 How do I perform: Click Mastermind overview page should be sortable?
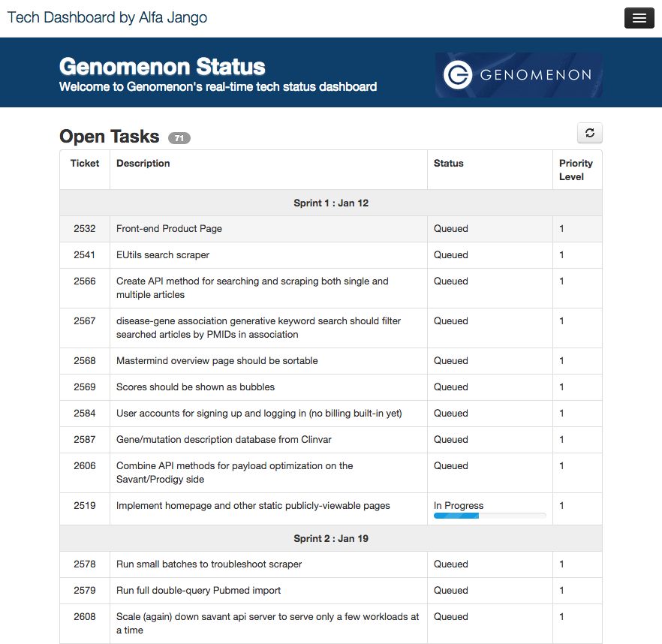pos(217,360)
